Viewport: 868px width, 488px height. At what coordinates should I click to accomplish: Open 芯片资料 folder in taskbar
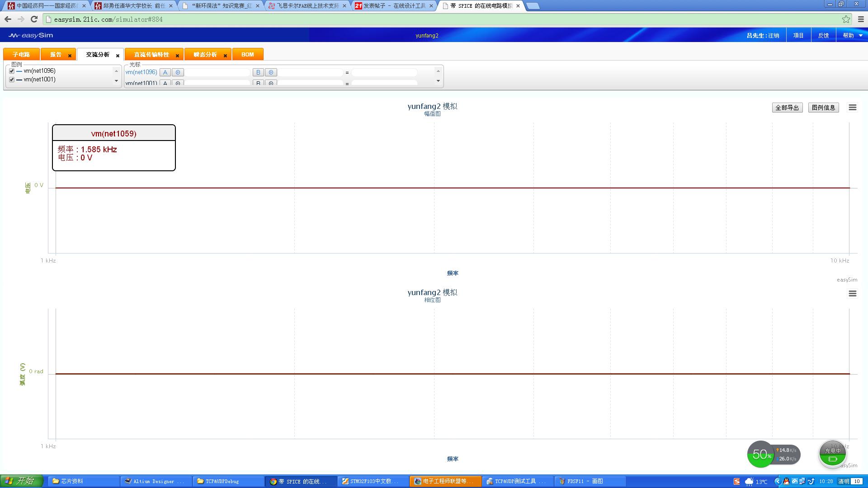pos(83,481)
